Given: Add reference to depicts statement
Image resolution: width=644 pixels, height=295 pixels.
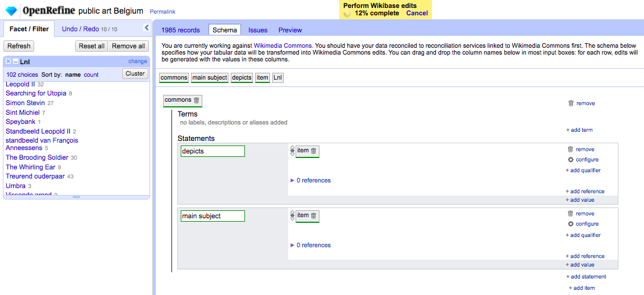Looking at the screenshot, I should click(x=585, y=191).
